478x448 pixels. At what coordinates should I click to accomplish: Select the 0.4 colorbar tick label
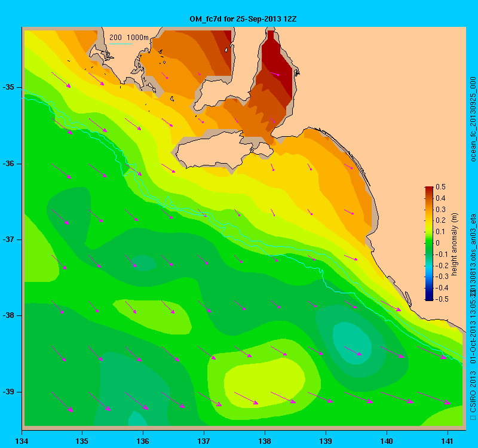click(x=440, y=198)
